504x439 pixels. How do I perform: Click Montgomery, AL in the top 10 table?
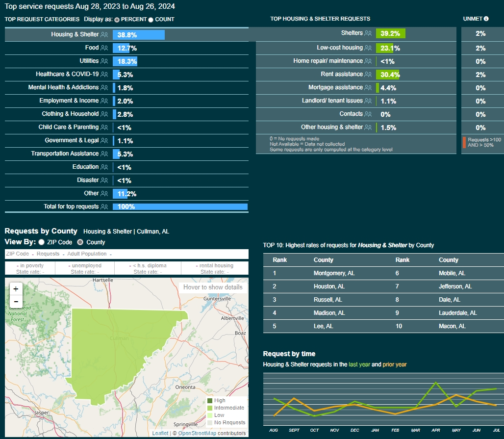(x=330, y=273)
